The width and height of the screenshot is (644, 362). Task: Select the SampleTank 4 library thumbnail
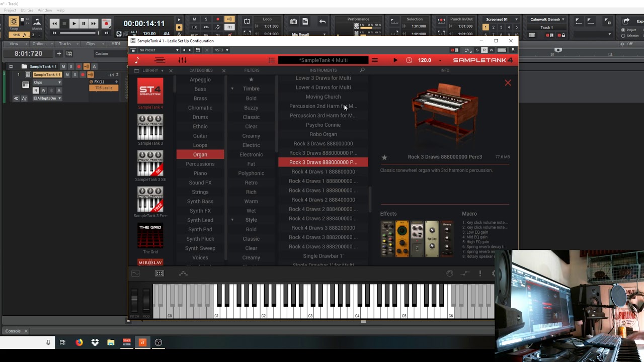150,91
